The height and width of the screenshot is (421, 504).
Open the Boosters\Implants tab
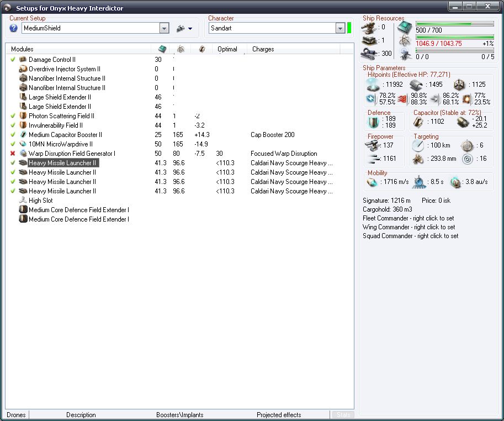pyautogui.click(x=180, y=415)
